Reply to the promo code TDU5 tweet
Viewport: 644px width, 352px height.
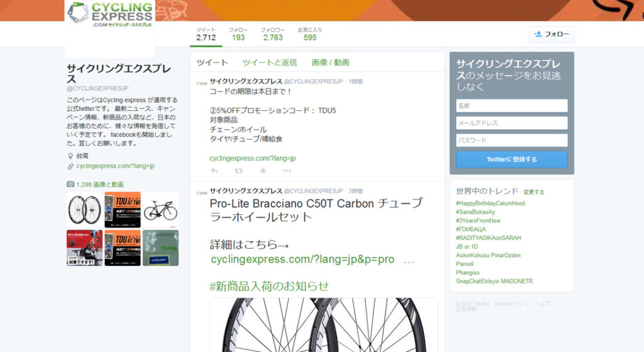214,170
